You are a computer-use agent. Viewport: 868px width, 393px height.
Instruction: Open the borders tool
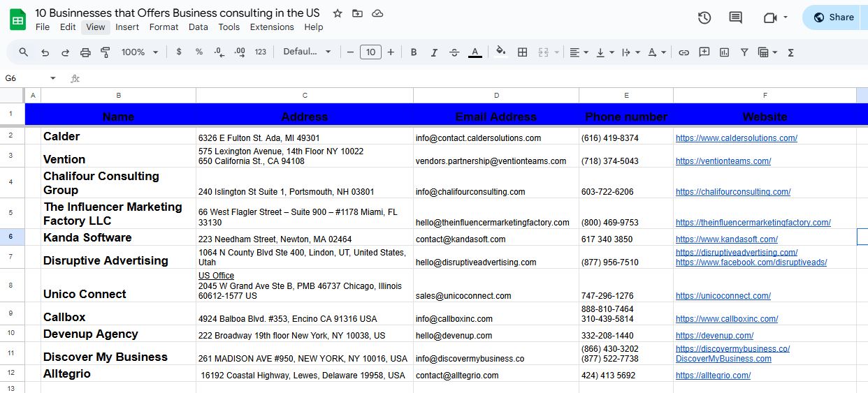pyautogui.click(x=522, y=52)
